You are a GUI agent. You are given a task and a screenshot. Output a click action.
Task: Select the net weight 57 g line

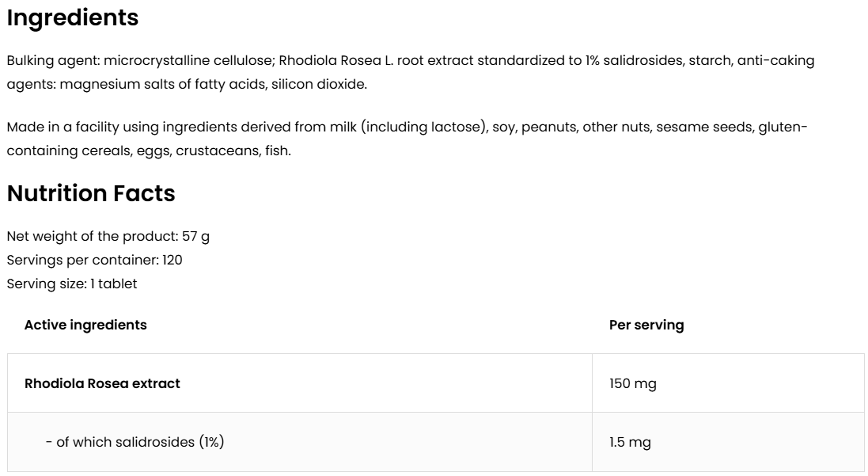coord(108,236)
